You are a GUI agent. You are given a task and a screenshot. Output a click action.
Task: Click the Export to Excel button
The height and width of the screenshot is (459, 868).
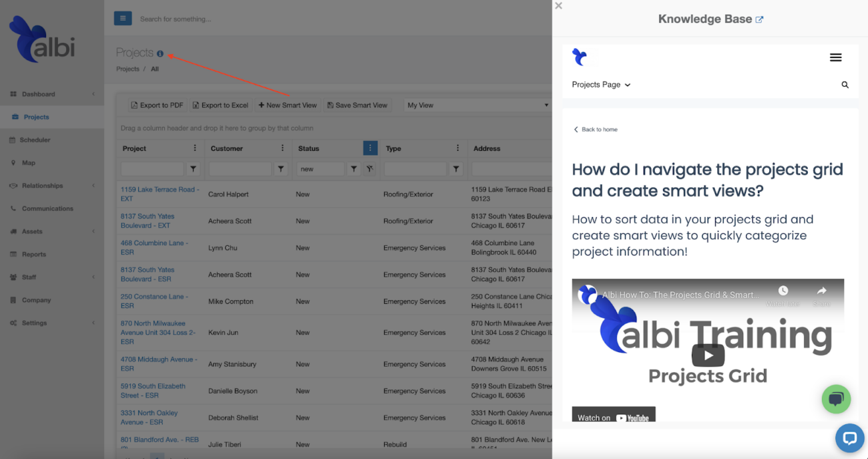(220, 105)
